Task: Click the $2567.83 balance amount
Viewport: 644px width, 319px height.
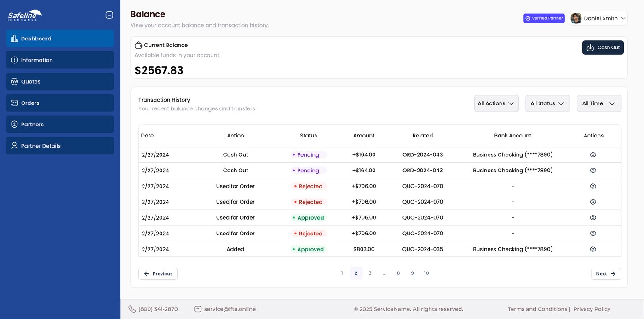Action: coord(159,70)
